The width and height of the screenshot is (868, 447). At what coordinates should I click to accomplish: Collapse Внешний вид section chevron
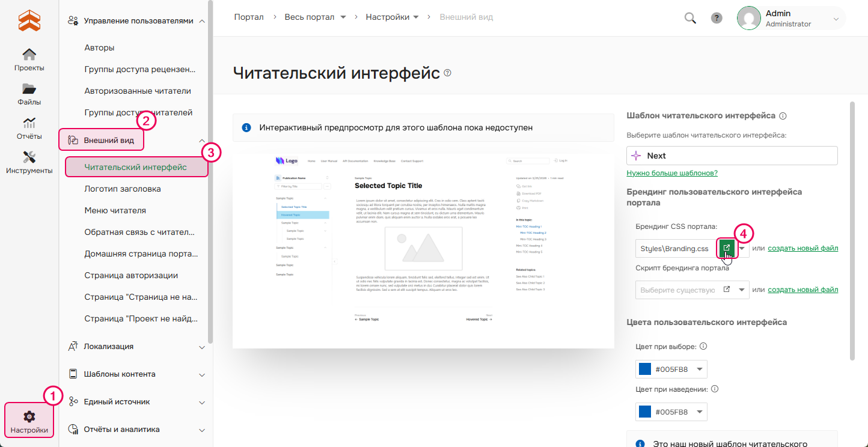click(202, 141)
